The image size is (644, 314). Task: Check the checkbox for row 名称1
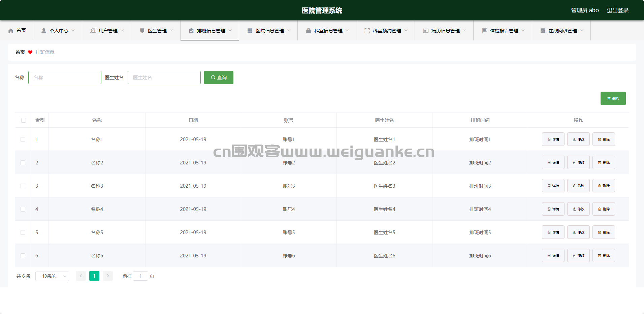click(23, 139)
